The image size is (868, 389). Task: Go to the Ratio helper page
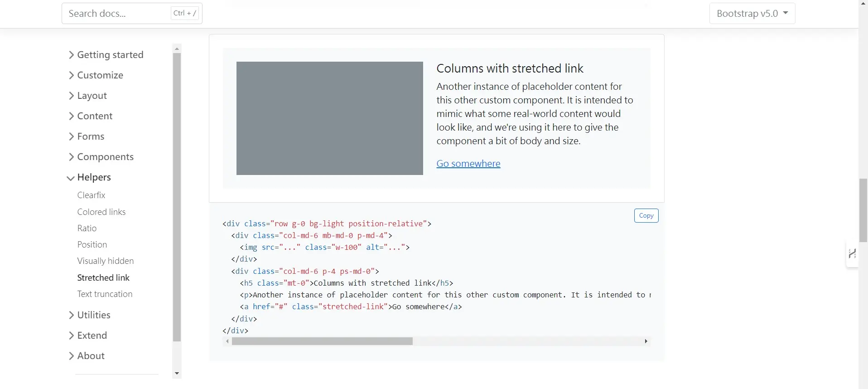[87, 229]
